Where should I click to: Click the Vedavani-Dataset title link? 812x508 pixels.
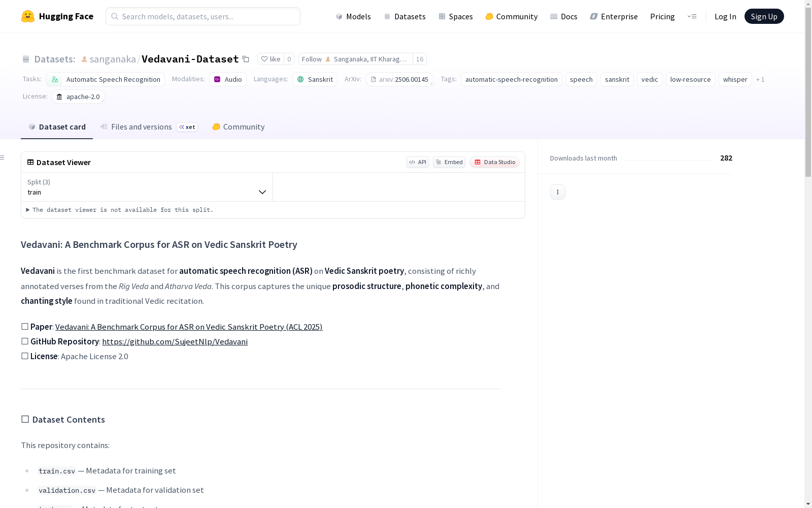[x=190, y=59]
